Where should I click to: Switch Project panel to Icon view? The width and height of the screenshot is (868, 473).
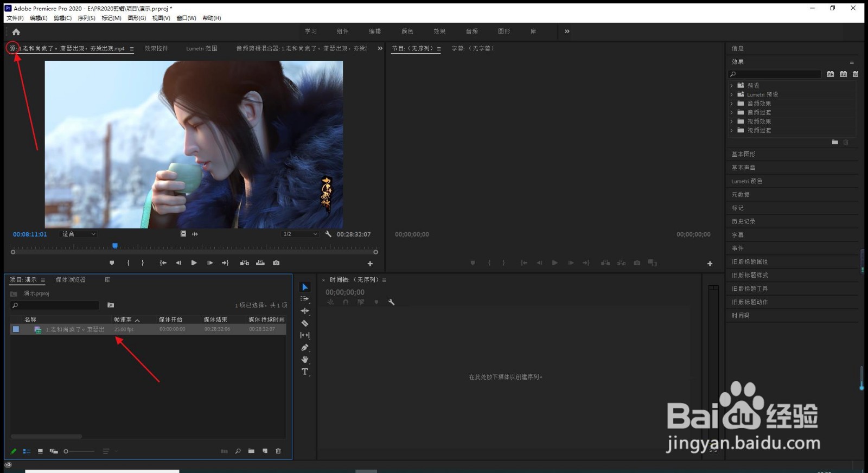tap(40, 451)
